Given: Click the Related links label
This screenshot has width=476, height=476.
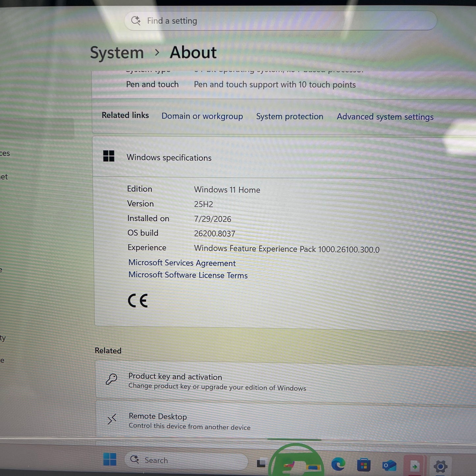Looking at the screenshot, I should (125, 115).
